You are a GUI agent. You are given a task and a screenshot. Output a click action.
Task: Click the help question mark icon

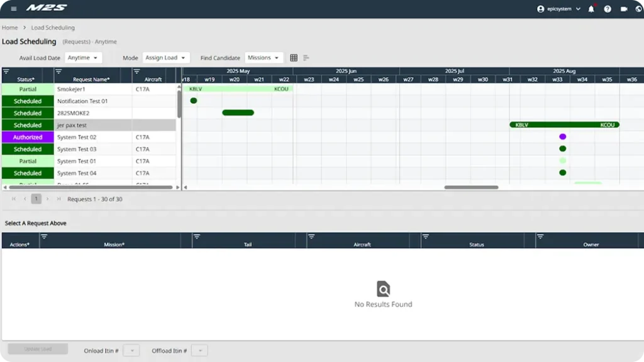point(608,9)
